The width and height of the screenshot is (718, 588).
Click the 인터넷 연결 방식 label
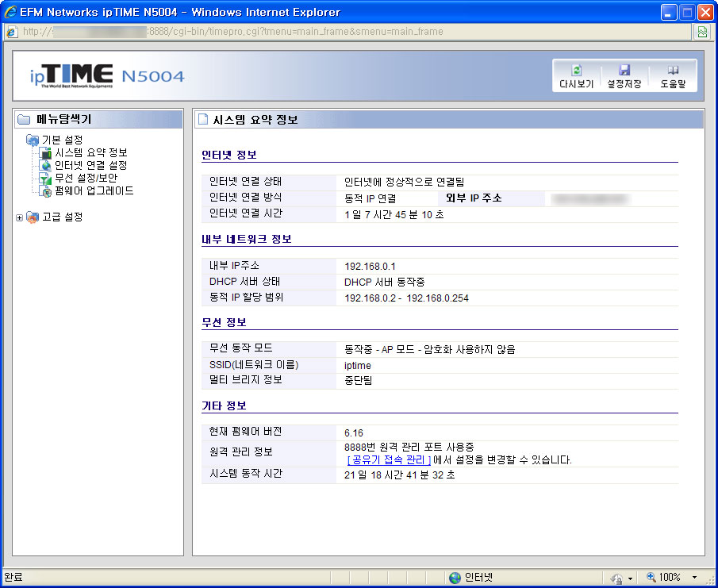click(x=245, y=198)
